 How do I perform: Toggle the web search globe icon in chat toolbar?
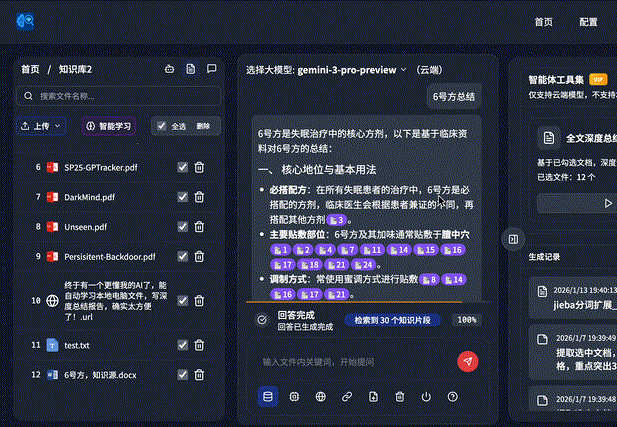(321, 397)
